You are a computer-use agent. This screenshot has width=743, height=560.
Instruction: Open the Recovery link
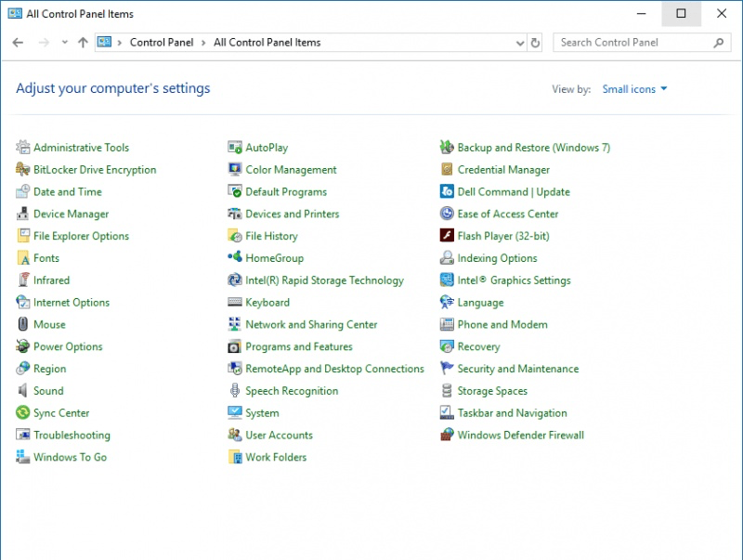point(478,346)
